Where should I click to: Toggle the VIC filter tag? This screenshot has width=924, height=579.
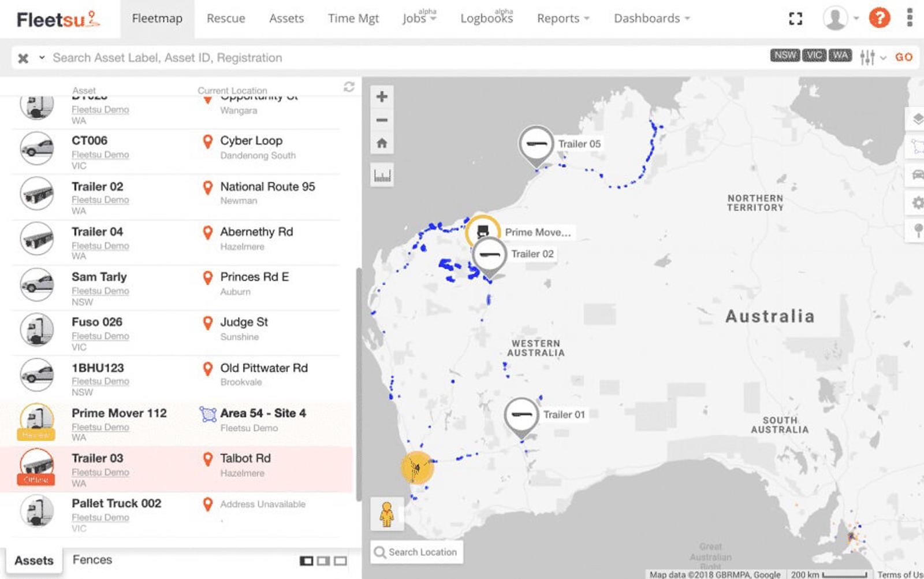click(x=814, y=55)
